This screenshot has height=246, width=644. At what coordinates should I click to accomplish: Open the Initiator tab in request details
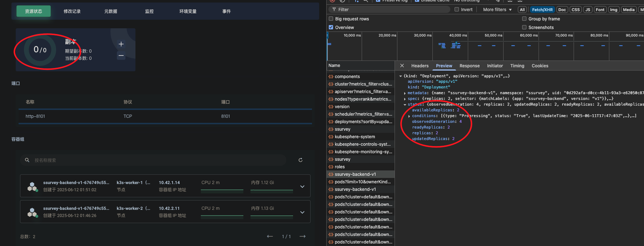click(495, 66)
